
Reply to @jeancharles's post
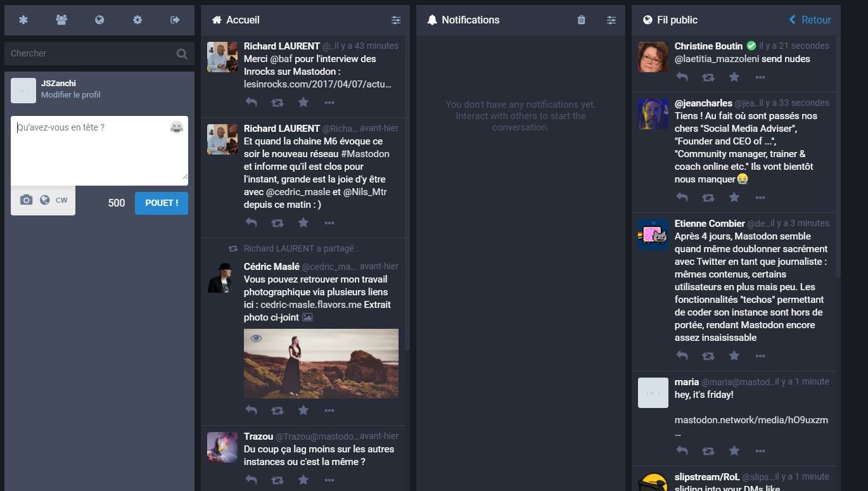[682, 197]
